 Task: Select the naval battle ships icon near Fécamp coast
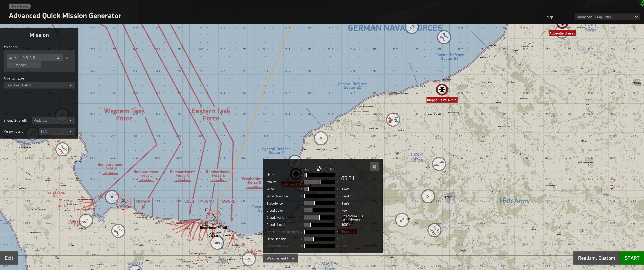[x=393, y=119]
